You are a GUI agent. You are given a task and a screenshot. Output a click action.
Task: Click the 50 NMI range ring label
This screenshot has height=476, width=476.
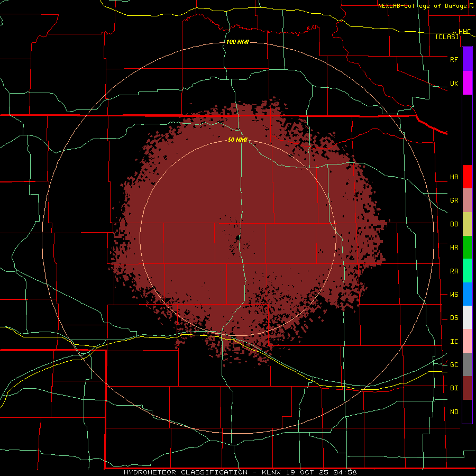coord(237,140)
